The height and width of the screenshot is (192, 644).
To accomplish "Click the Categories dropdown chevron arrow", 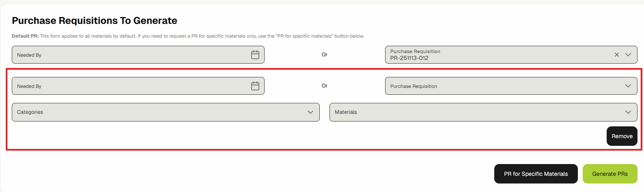I will click(x=310, y=112).
